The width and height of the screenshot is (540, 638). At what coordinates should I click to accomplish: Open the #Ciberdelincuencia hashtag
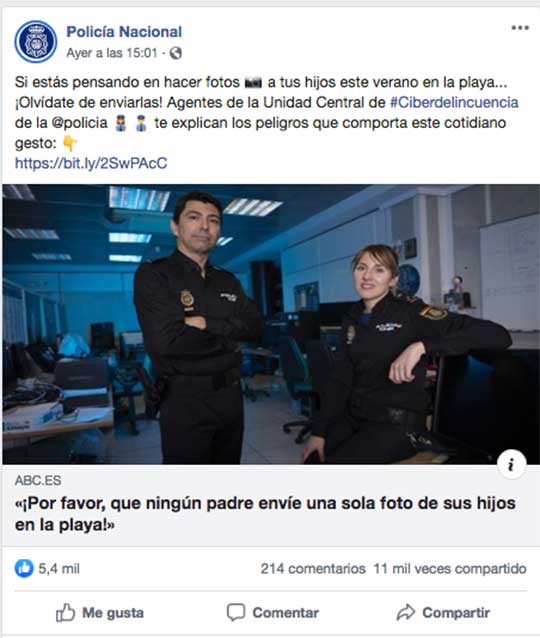[x=454, y=102]
